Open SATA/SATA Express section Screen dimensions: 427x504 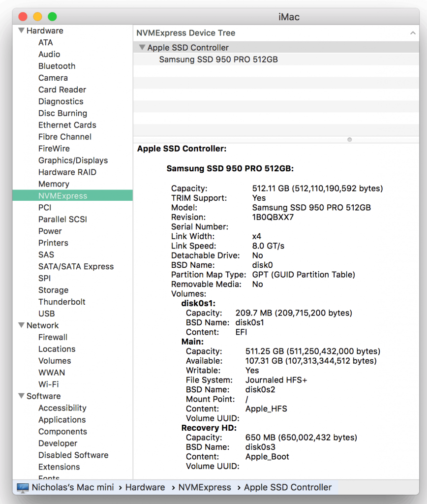click(x=76, y=266)
